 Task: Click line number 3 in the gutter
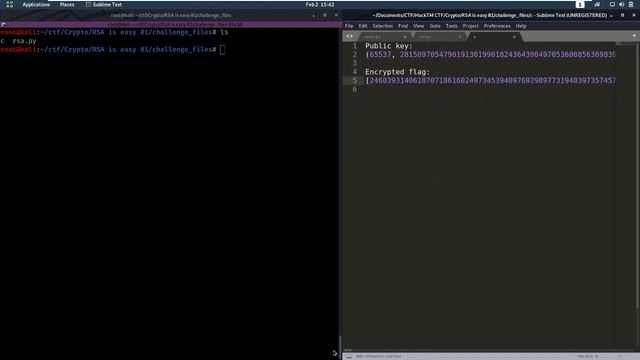[x=354, y=63]
